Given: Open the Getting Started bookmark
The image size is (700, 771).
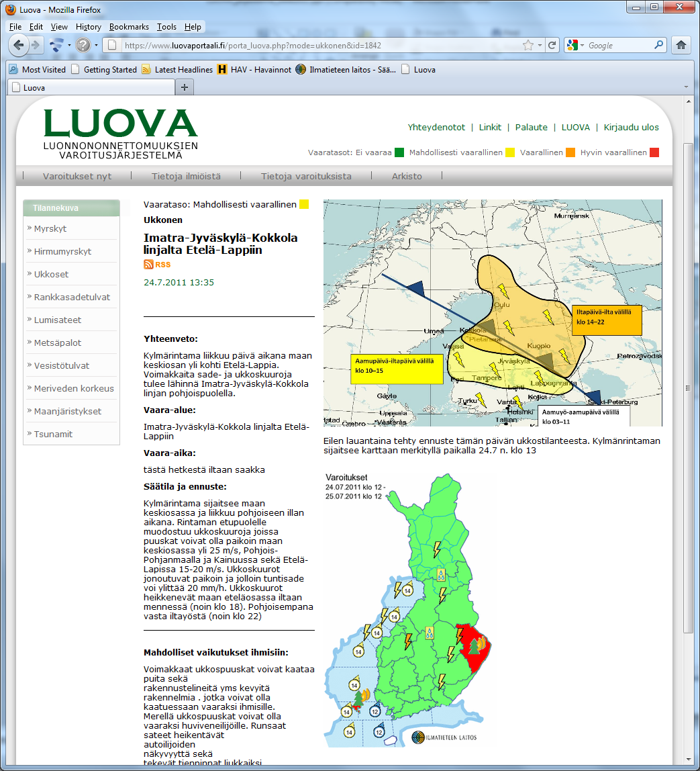Looking at the screenshot, I should click(x=104, y=69).
